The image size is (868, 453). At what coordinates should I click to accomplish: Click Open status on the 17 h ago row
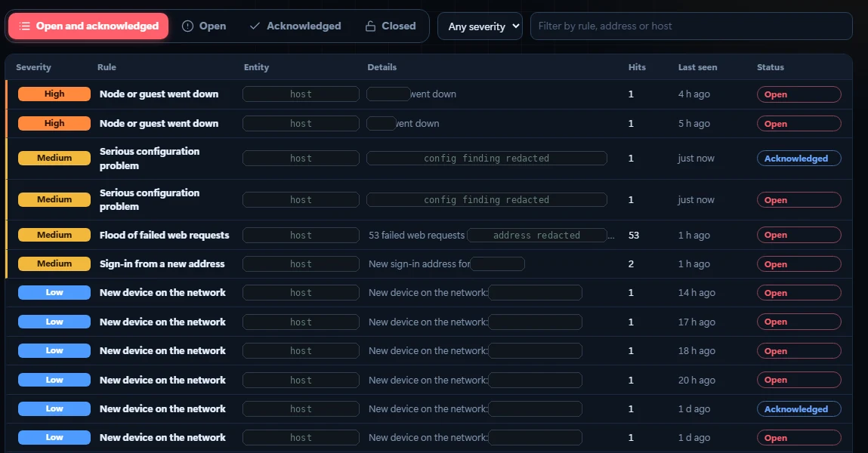pyautogui.click(x=798, y=322)
